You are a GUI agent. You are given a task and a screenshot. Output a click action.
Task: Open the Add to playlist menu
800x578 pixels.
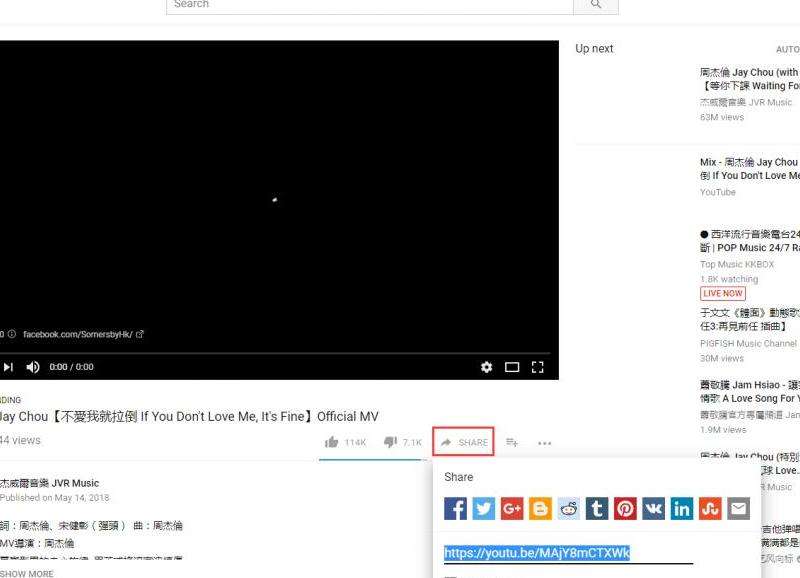(512, 442)
